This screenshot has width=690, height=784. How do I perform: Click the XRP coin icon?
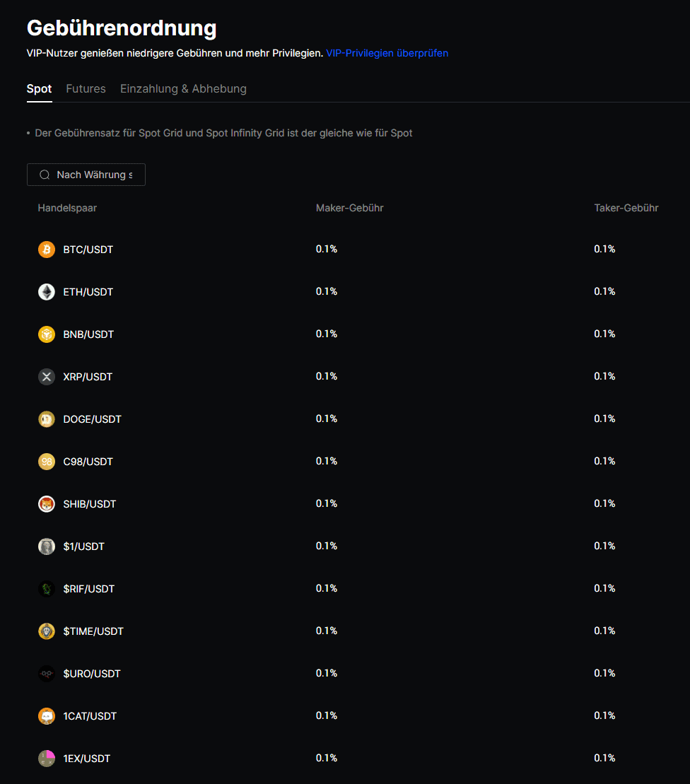coord(47,377)
